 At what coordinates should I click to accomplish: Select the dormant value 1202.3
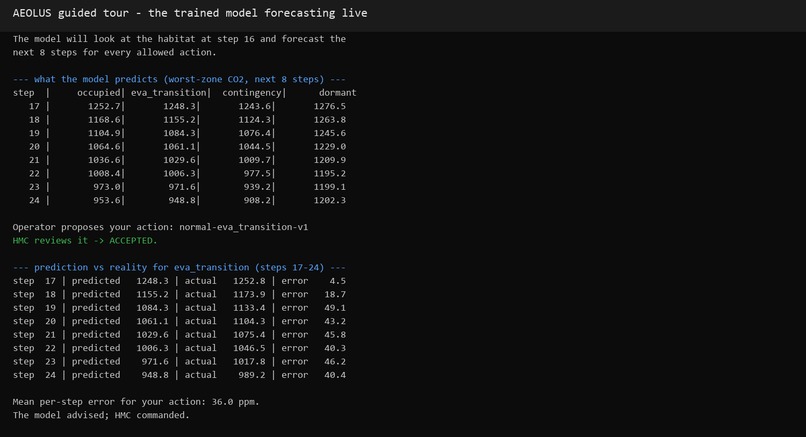click(x=330, y=200)
